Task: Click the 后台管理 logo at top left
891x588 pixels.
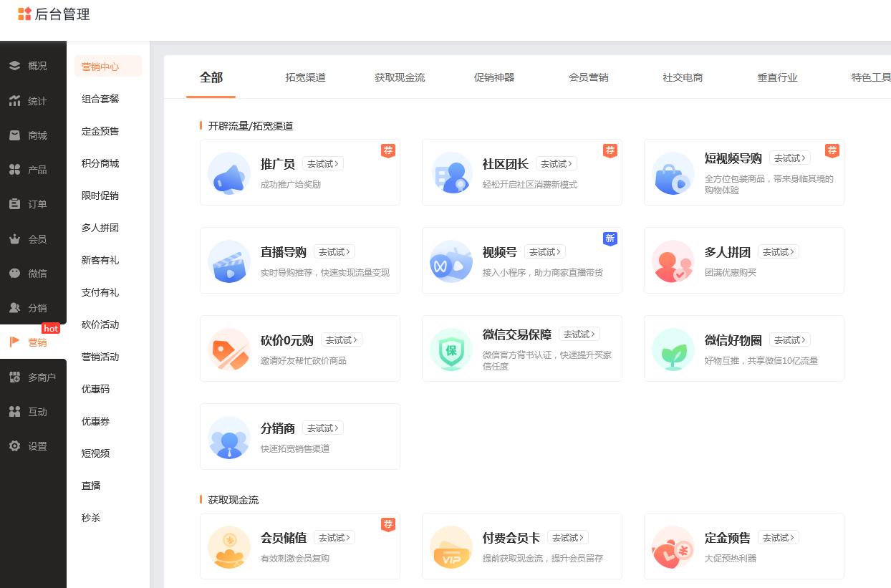Action: [x=54, y=14]
